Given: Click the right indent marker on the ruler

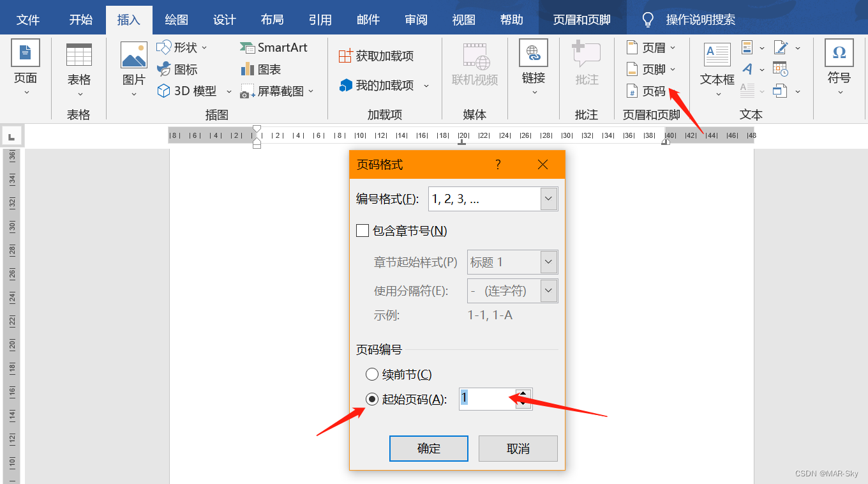Looking at the screenshot, I should pyautogui.click(x=665, y=142).
